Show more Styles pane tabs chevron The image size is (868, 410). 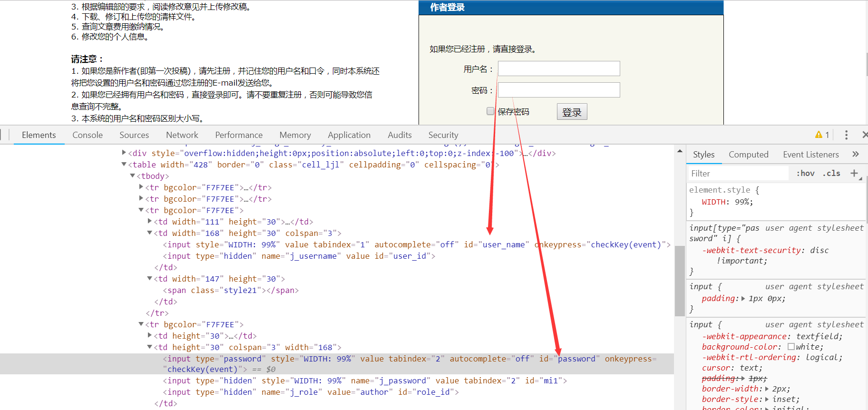click(x=856, y=154)
